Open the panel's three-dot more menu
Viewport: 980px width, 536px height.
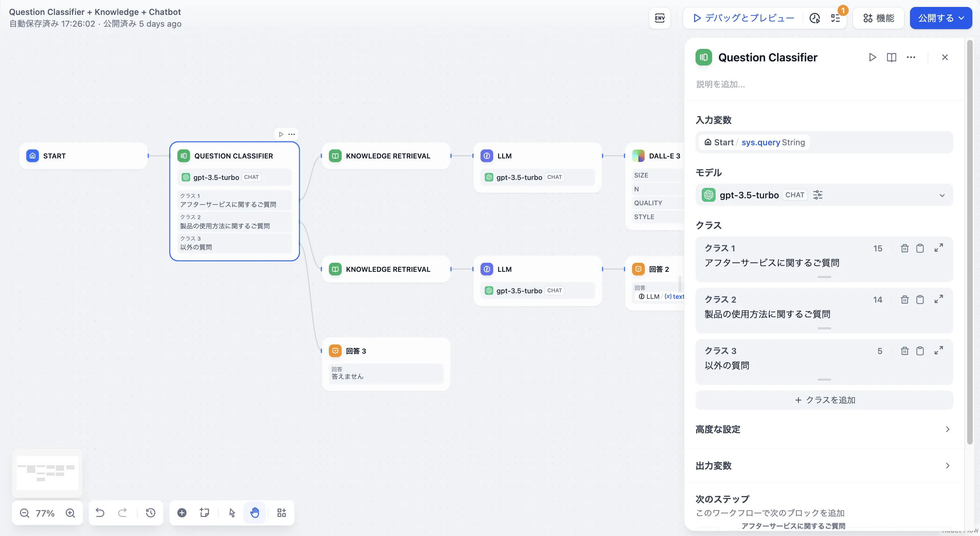911,57
